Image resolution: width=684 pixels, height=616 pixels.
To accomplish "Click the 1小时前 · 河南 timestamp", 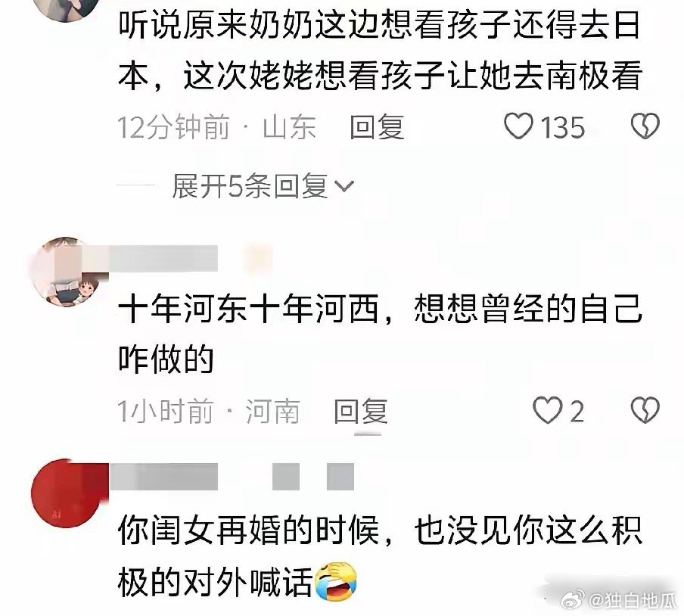I will tap(209, 411).
